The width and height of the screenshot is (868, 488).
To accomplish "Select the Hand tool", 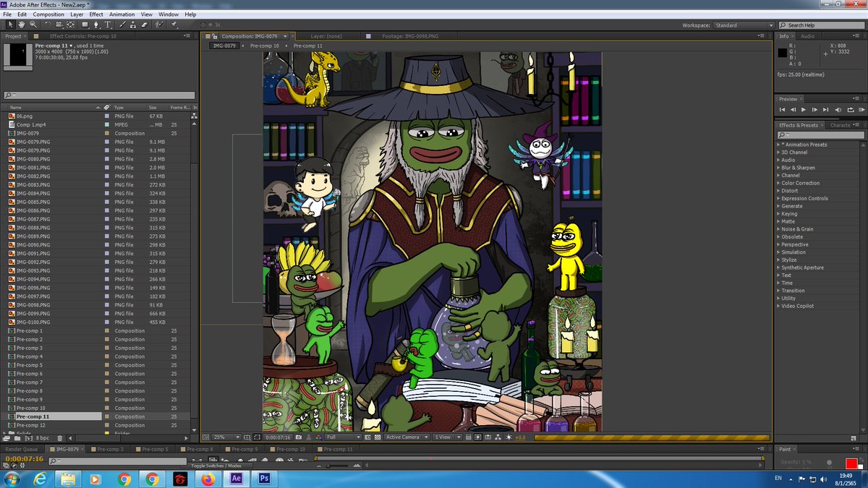I will (x=22, y=25).
